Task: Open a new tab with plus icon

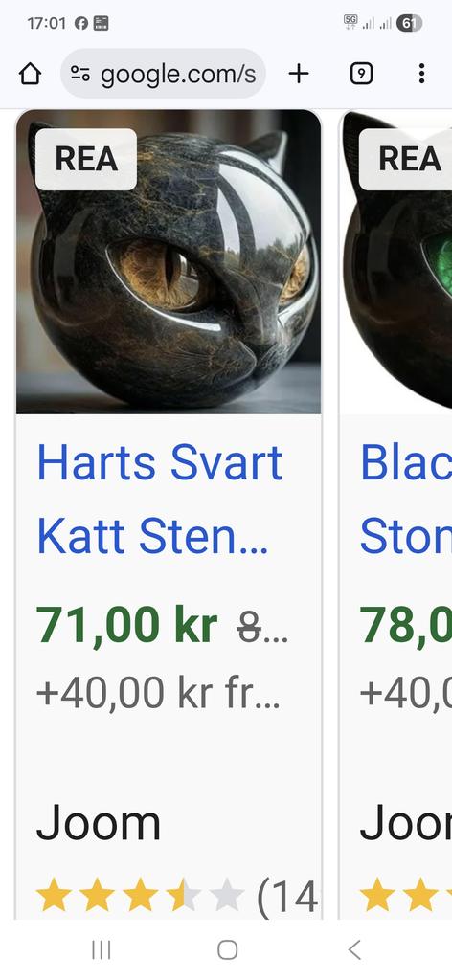Action: point(299,74)
